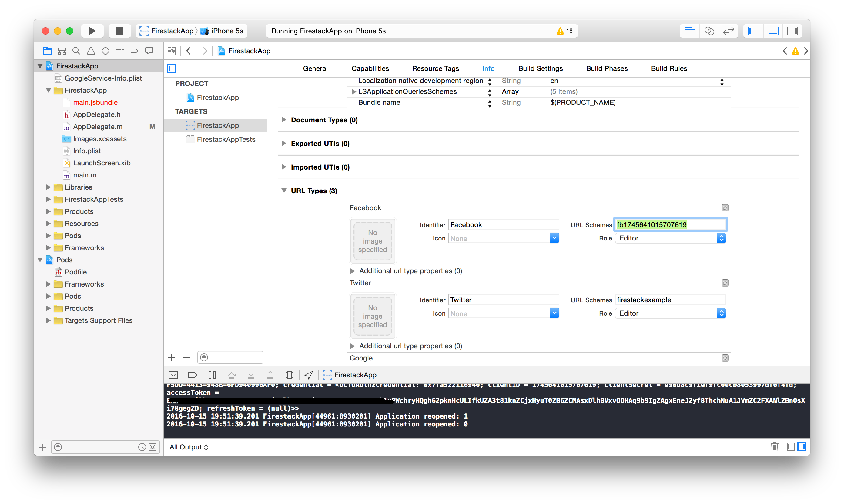Select the Assistant editor icon
The width and height of the screenshot is (844, 504).
tap(709, 31)
